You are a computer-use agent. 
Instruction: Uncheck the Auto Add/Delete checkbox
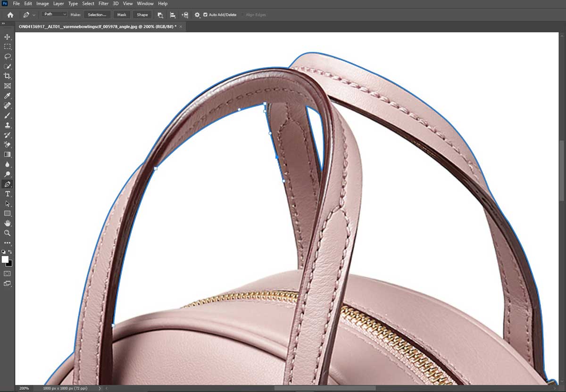pos(205,15)
